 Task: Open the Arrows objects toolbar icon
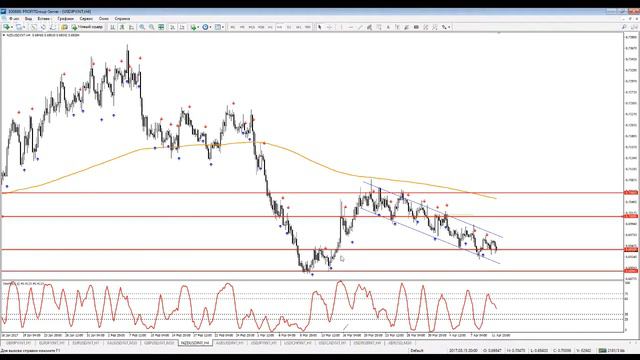(444, 27)
